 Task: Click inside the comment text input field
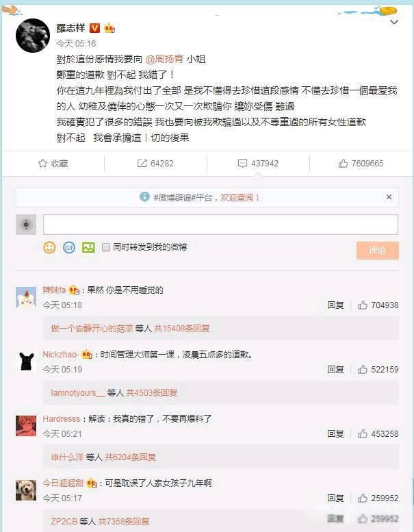coord(220,225)
